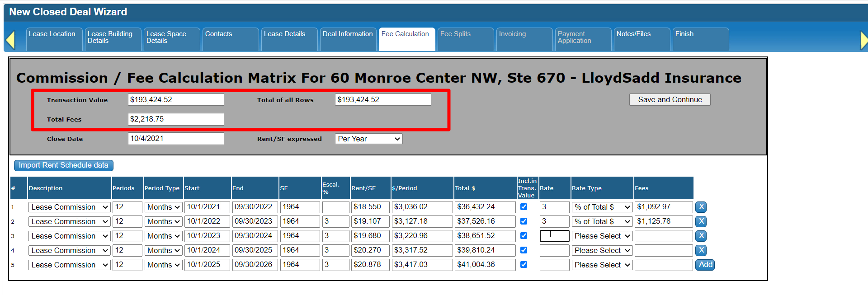Click Add button on row 5
The image size is (868, 295).
coord(705,265)
